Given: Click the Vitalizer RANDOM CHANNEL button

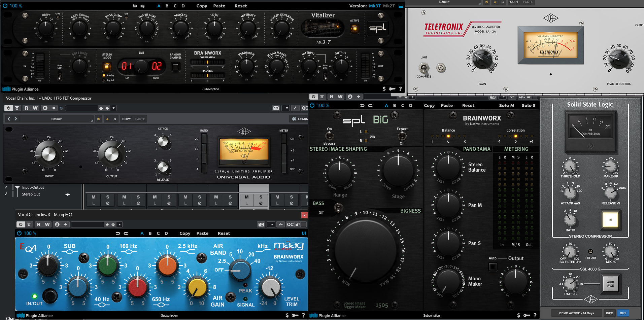Looking at the screenshot, I should coord(175,67).
